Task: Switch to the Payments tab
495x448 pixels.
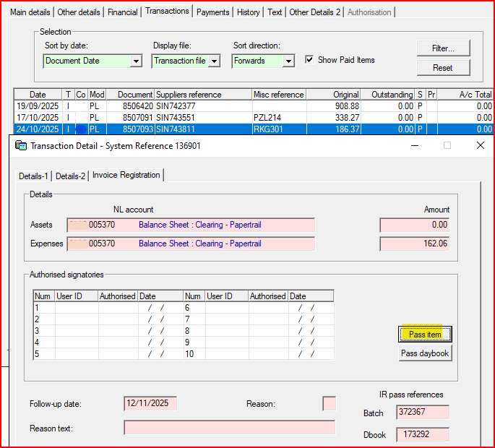Action: tap(212, 12)
